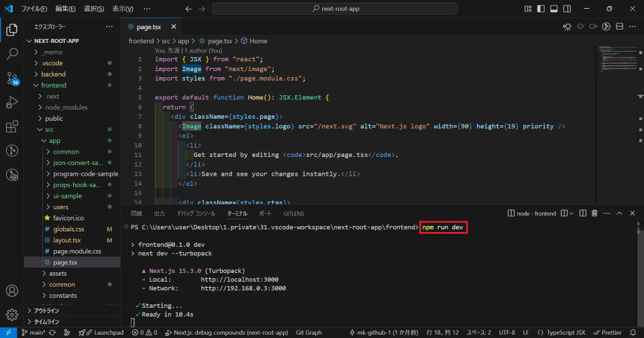Switch to the GITLENS panel tab
The width and height of the screenshot is (644, 338).
point(294,213)
